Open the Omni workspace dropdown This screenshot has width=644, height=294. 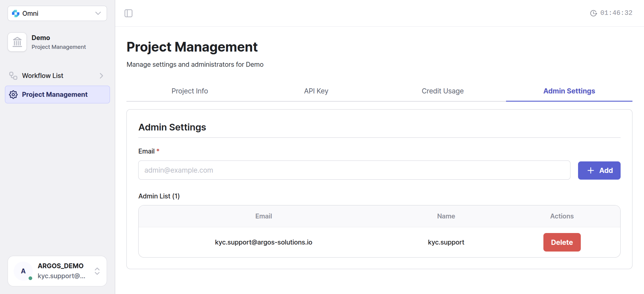tap(57, 13)
